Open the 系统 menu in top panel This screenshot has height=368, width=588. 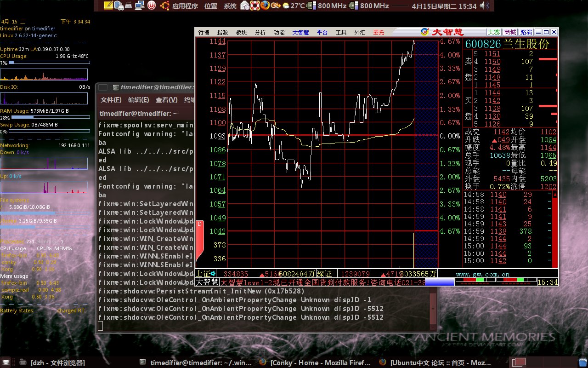pos(230,6)
